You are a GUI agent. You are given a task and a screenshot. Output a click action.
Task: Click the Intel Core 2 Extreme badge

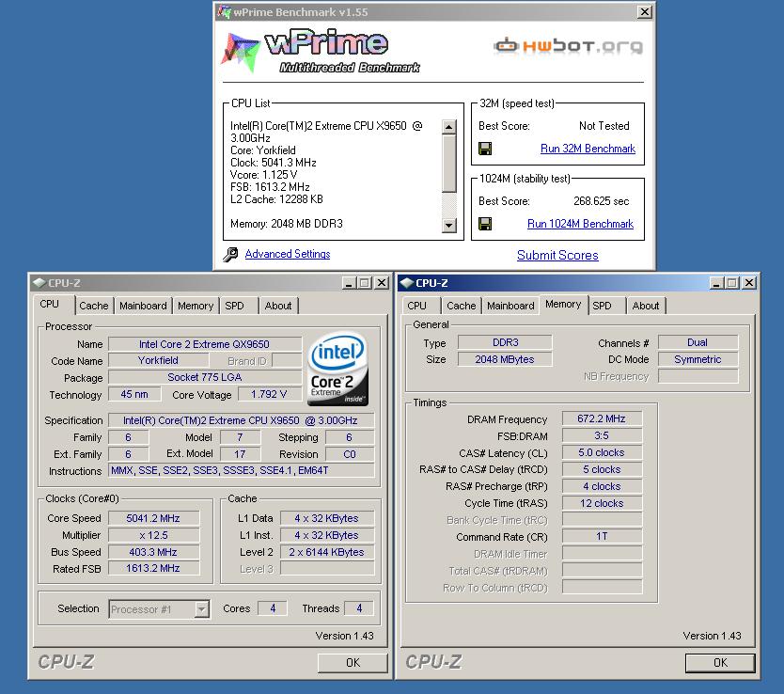(x=338, y=369)
